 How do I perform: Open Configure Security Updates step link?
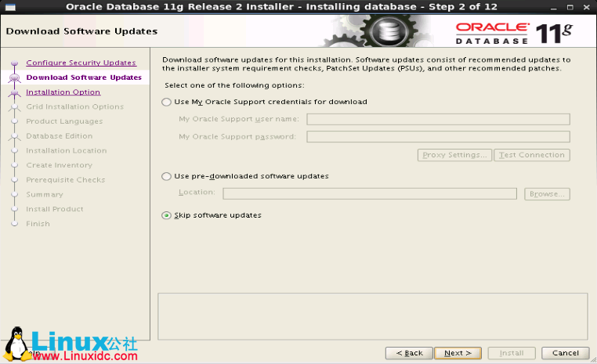tap(81, 63)
